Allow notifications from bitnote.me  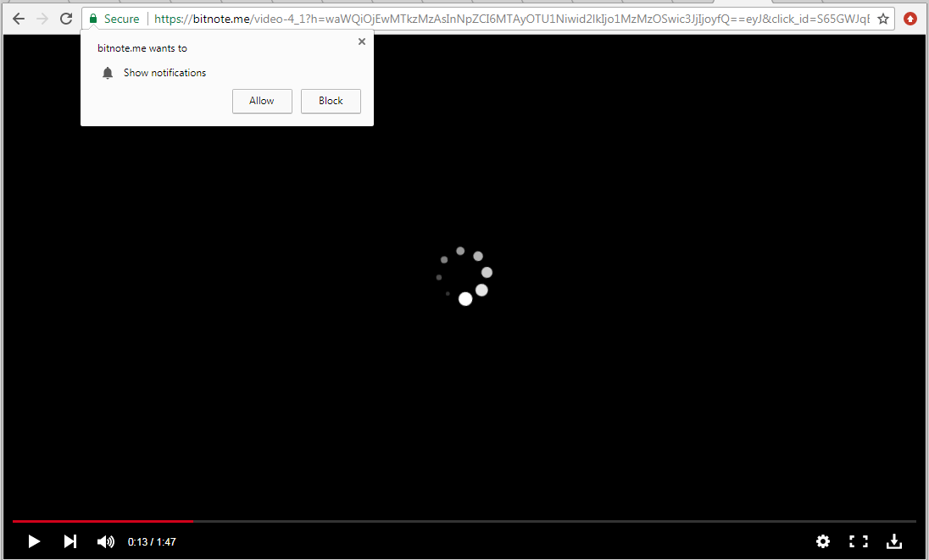262,101
